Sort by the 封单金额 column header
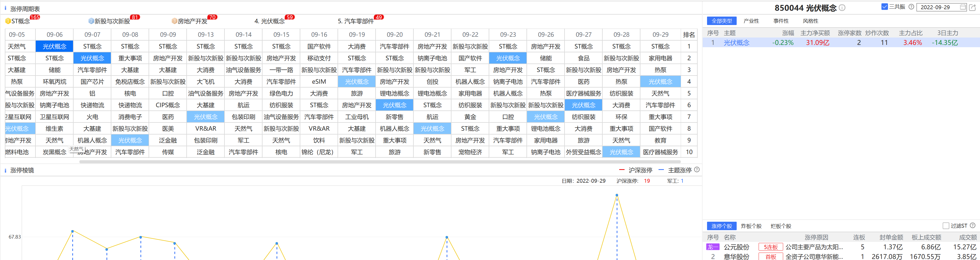Image resolution: width=980 pixels, height=260 pixels. pos(891,237)
